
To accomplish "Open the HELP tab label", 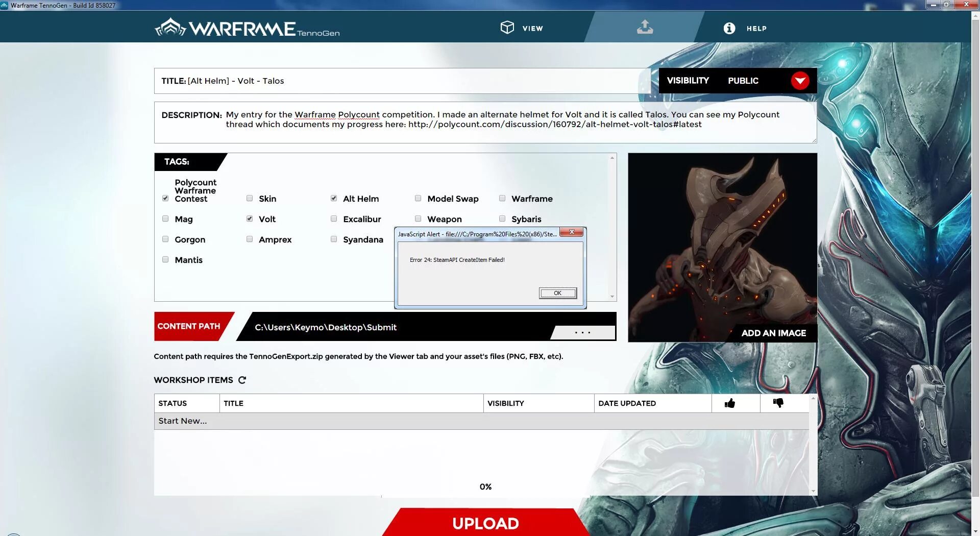I will point(756,29).
